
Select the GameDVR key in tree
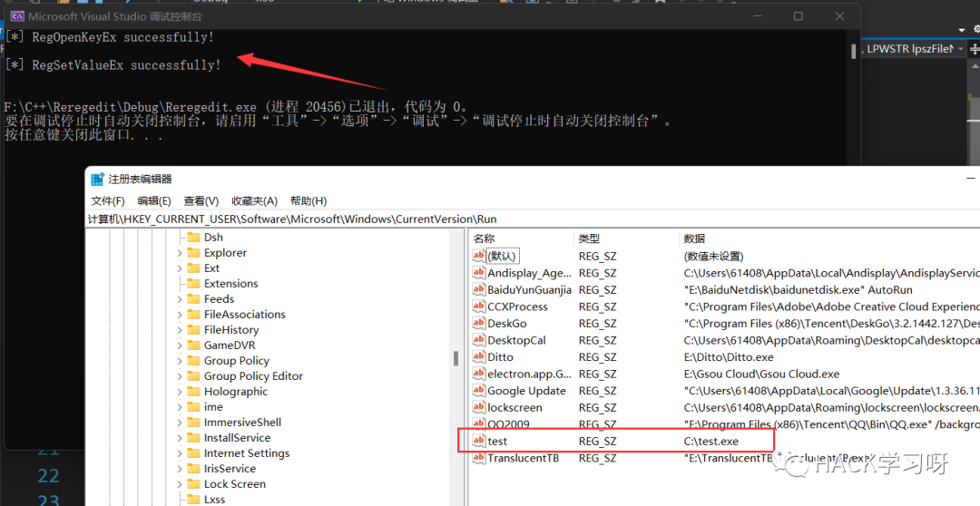tap(230, 345)
